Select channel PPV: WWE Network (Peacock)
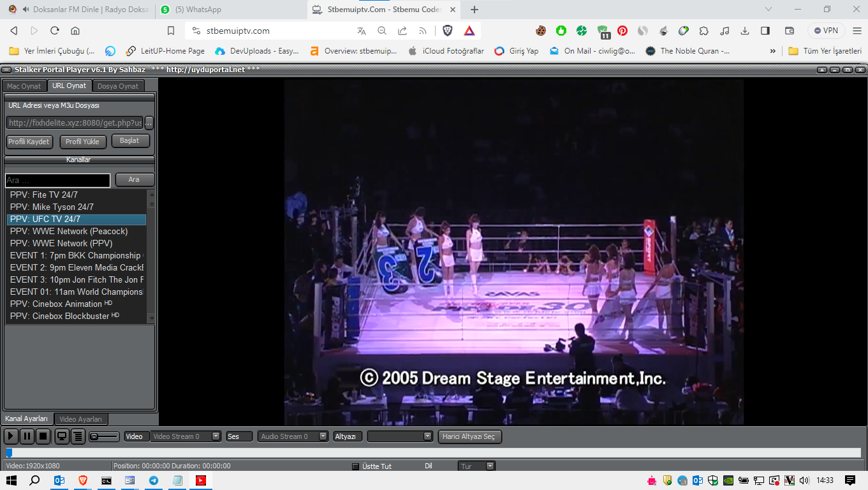Screen dimensions: 868x490 click(x=77, y=232)
